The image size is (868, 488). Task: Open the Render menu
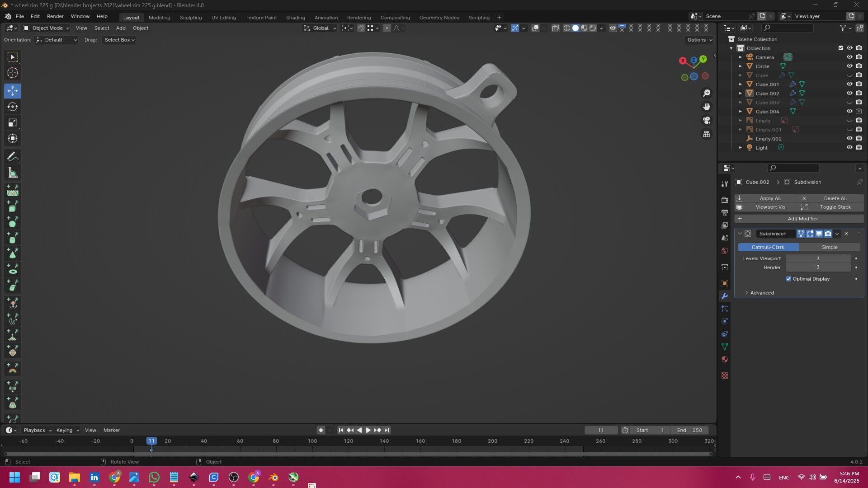coord(55,16)
